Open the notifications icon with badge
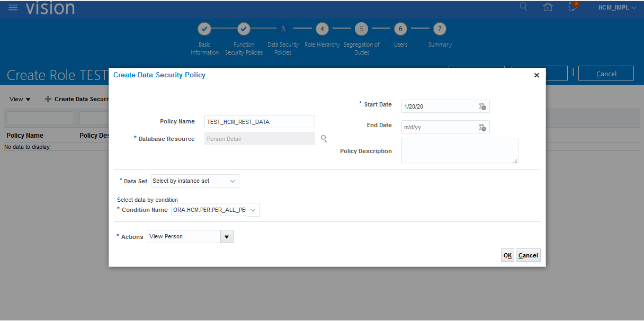 click(x=573, y=7)
